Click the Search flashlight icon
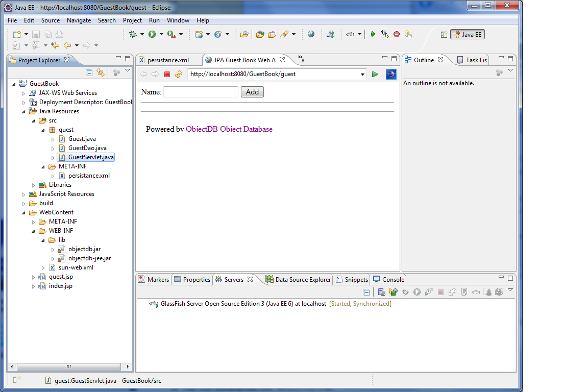Screen dimensions: 588x392 pos(285,35)
